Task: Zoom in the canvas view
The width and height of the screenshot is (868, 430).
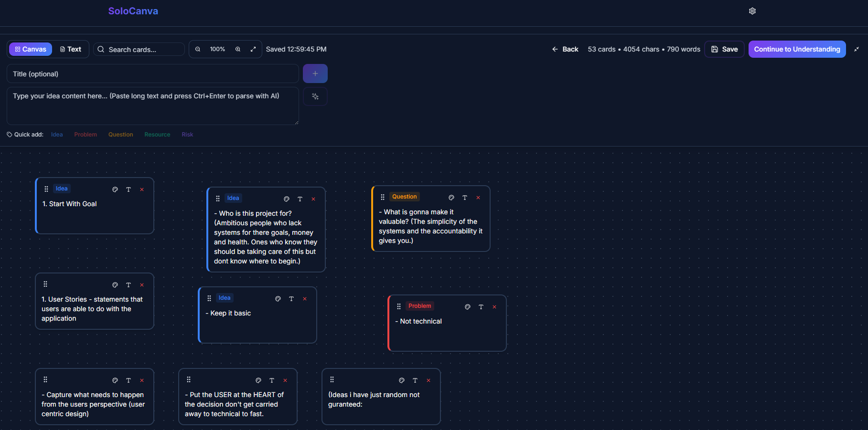Action: [237, 49]
